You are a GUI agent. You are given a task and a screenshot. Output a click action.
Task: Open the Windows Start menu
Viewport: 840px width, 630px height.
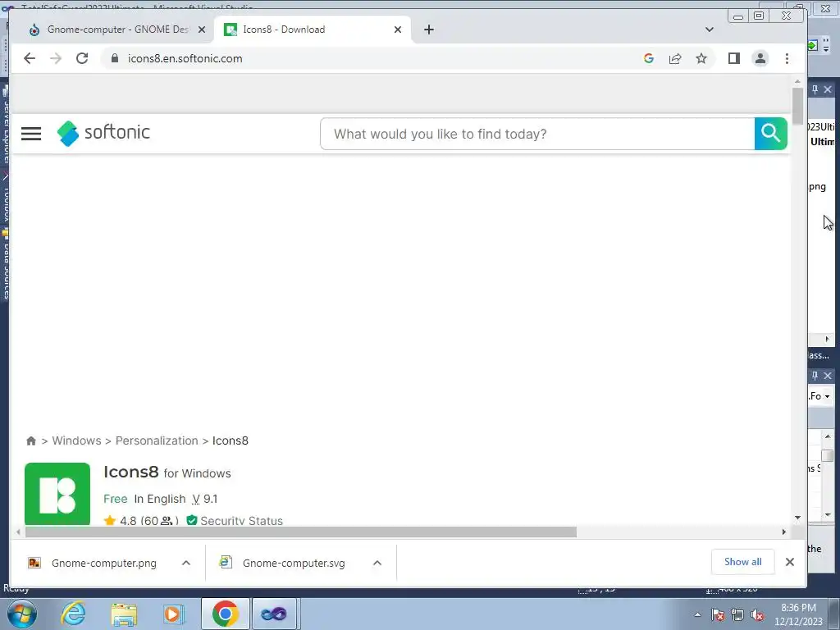pyautogui.click(x=22, y=614)
